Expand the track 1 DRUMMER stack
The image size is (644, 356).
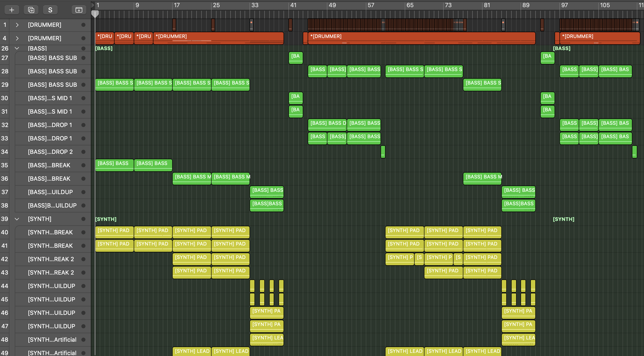(17, 25)
